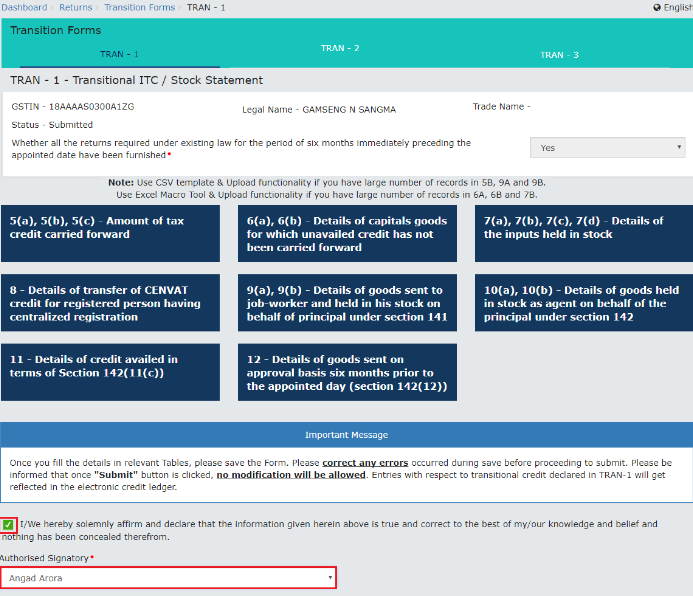Expand the returns furnished Yes dropdown
Viewport: 693px width, 596px height.
pyautogui.click(x=607, y=148)
